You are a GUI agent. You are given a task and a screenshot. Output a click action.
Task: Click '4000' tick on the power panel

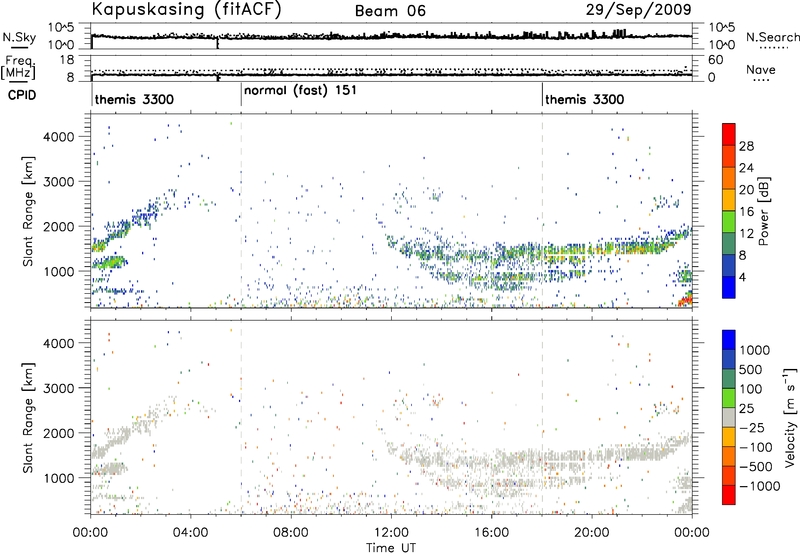tap(58, 137)
